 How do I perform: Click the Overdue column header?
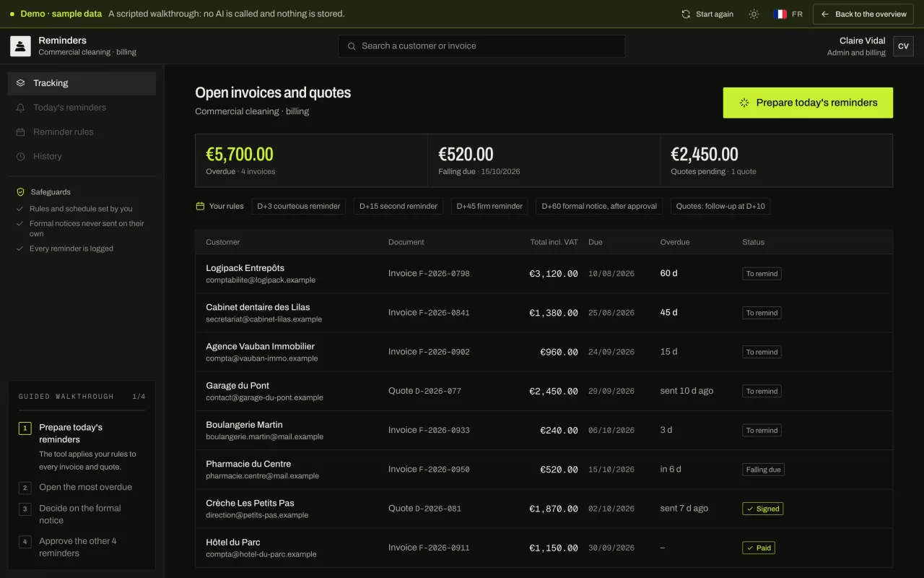(674, 242)
